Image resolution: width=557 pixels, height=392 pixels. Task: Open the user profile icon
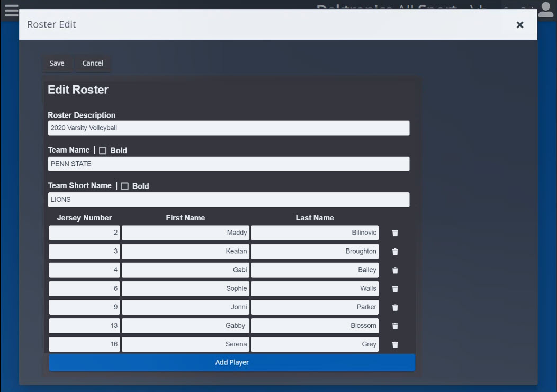(x=545, y=10)
